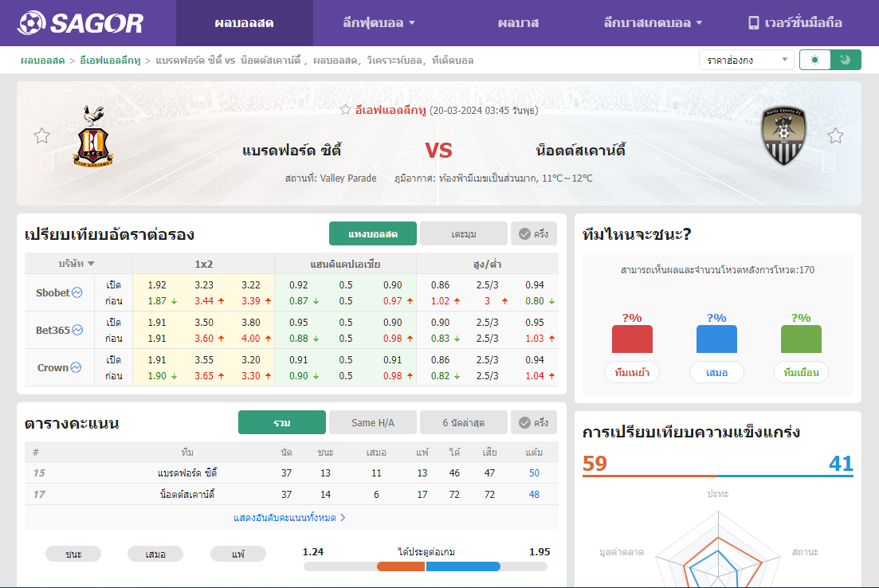Vote for the away team

click(801, 372)
